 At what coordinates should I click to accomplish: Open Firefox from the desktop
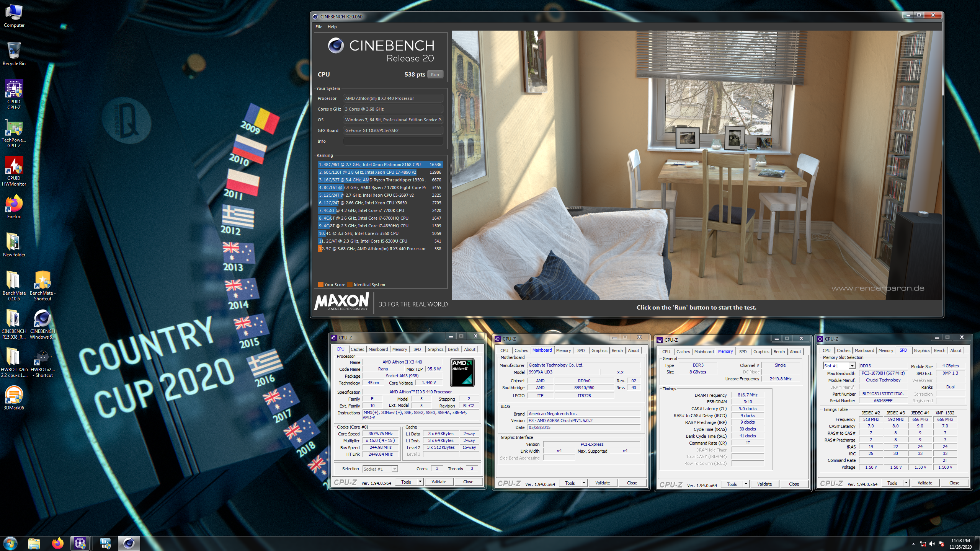[14, 207]
